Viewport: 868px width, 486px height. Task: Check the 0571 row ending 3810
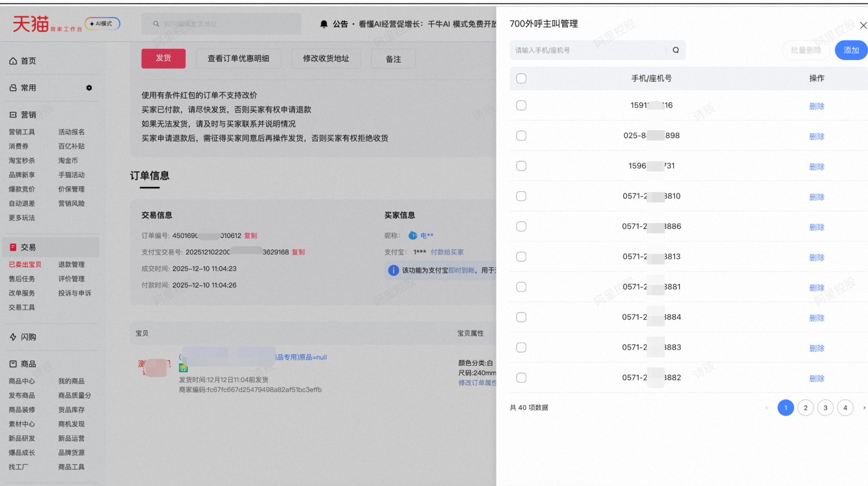click(x=521, y=196)
